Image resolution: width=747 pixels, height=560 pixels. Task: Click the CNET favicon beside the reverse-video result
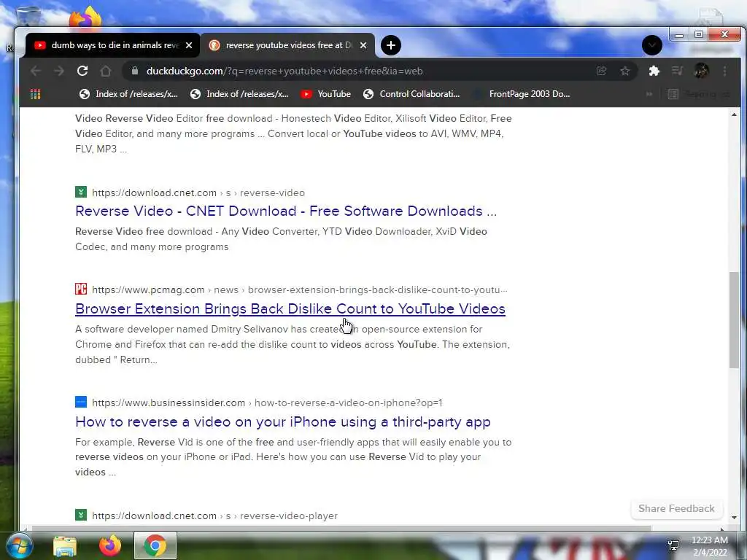click(81, 192)
